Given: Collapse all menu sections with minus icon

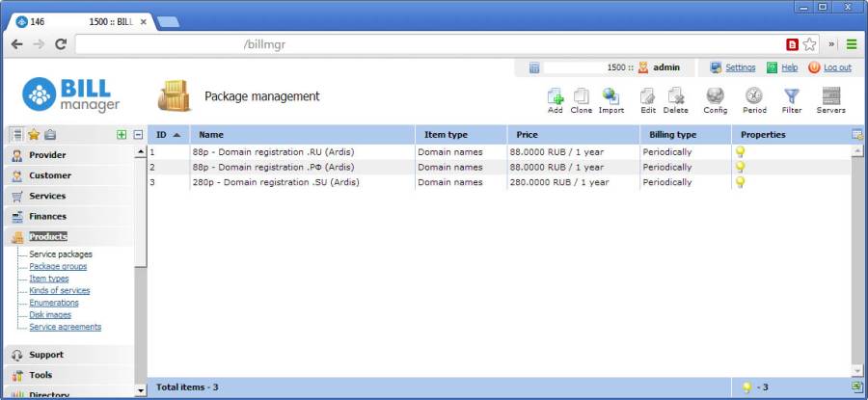Looking at the screenshot, I should [x=138, y=134].
